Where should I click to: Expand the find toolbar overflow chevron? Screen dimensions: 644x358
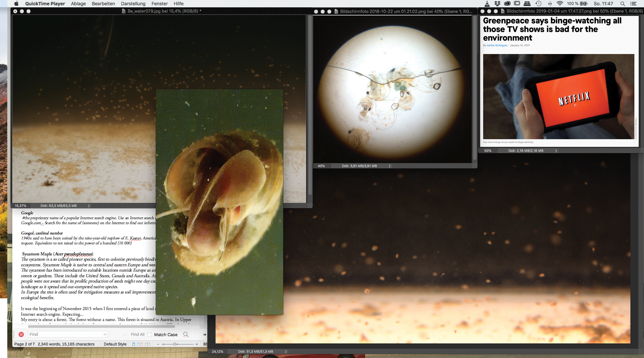click(x=205, y=334)
